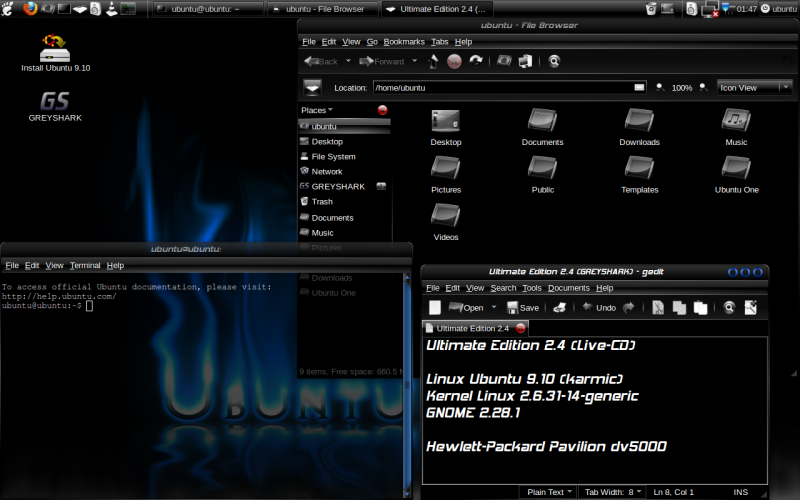Clear the Location field with its end icon
This screenshot has width=800, height=500.
pyautogui.click(x=639, y=87)
